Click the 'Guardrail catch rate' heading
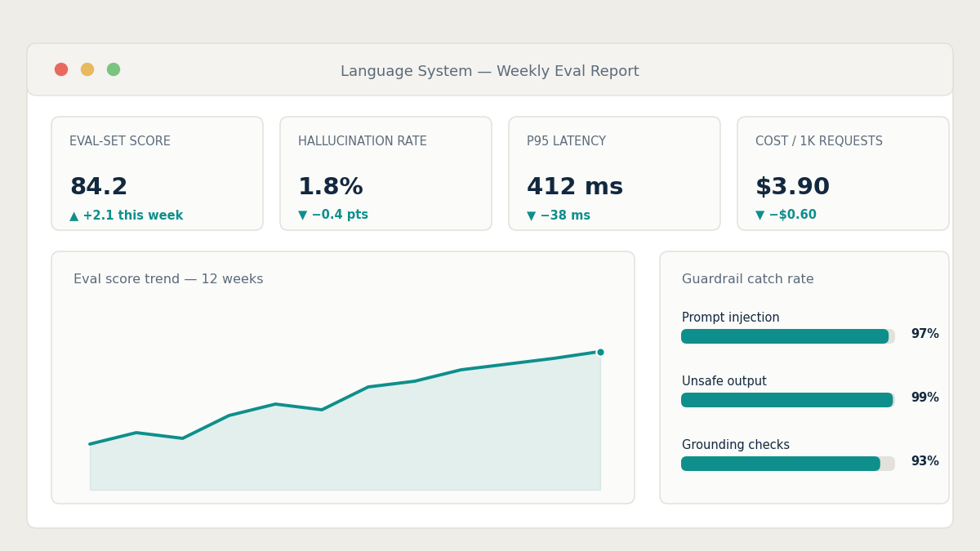The width and height of the screenshot is (980, 551). (748, 279)
